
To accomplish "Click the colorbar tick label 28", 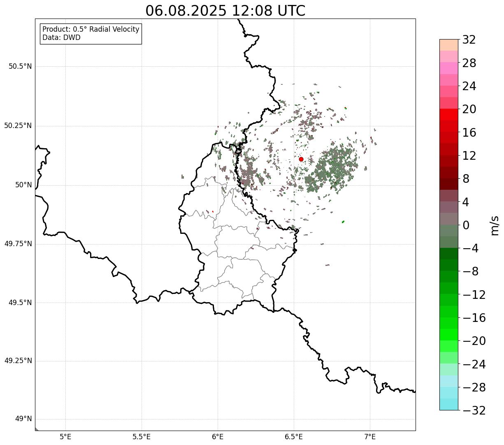I will [469, 63].
